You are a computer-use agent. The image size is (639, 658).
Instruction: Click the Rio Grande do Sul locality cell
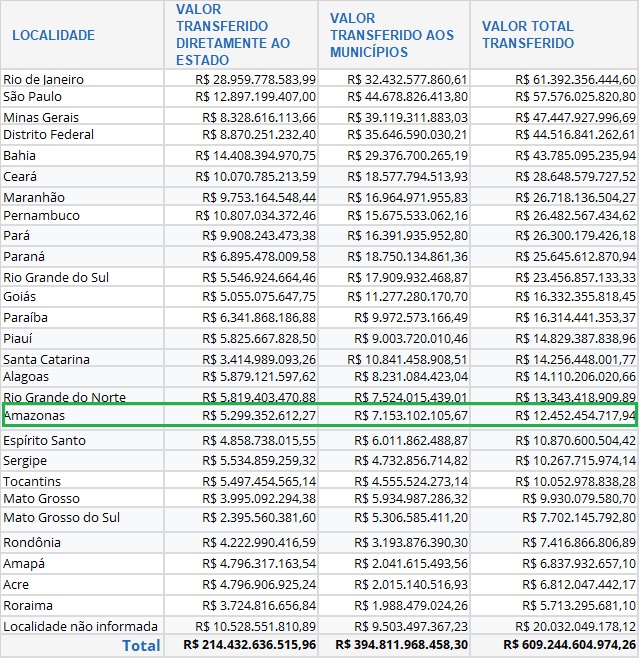pos(56,277)
